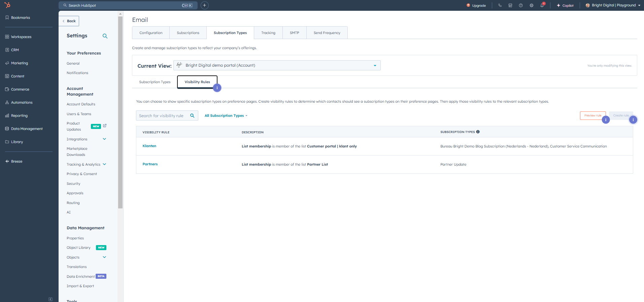Click the settings search magnifier icon

pyautogui.click(x=105, y=36)
